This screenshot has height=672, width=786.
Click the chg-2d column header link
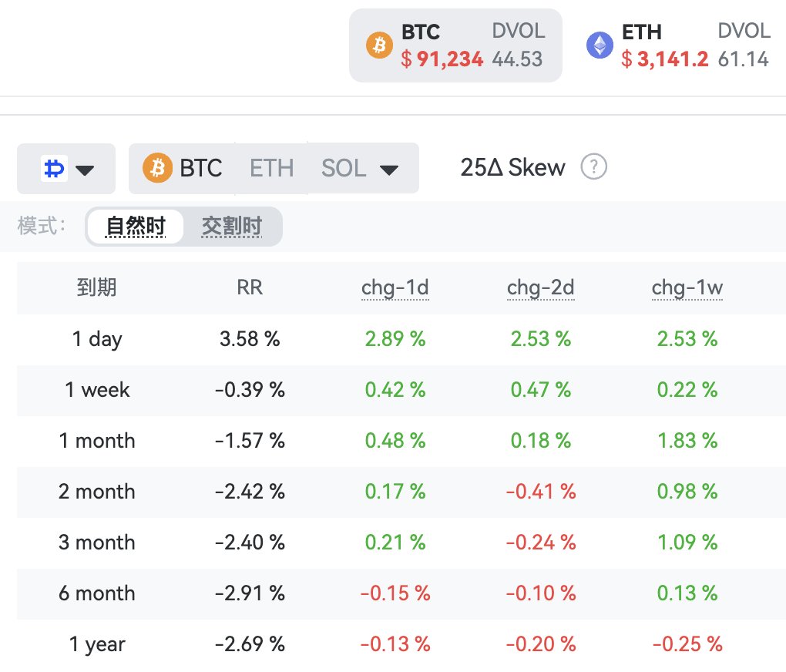(x=541, y=287)
